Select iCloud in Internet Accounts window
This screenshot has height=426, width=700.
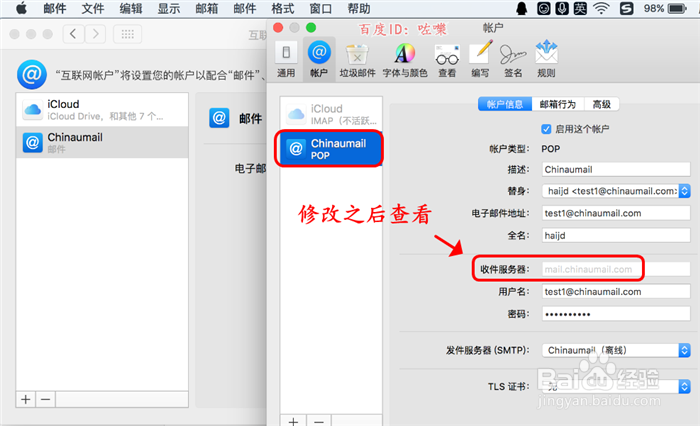pos(102,110)
